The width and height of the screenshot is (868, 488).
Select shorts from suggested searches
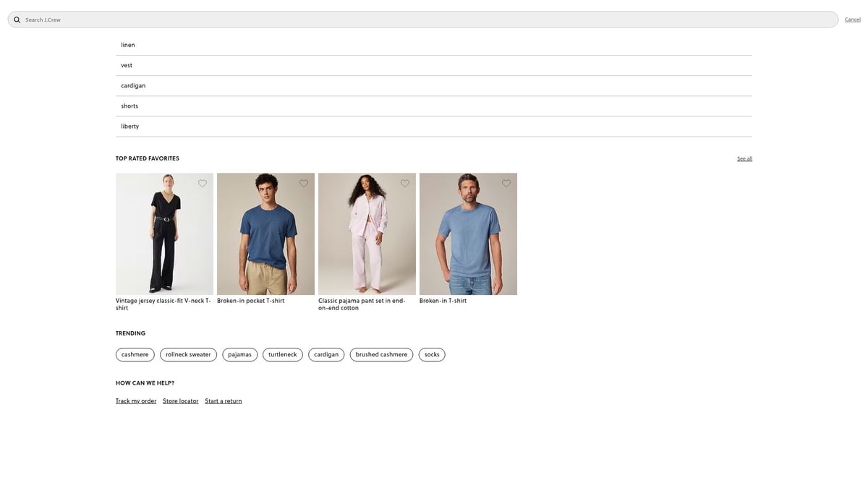coord(129,106)
